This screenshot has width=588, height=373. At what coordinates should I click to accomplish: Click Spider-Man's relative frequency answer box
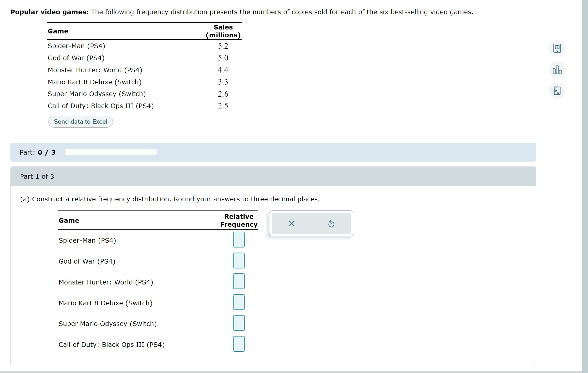coord(238,239)
